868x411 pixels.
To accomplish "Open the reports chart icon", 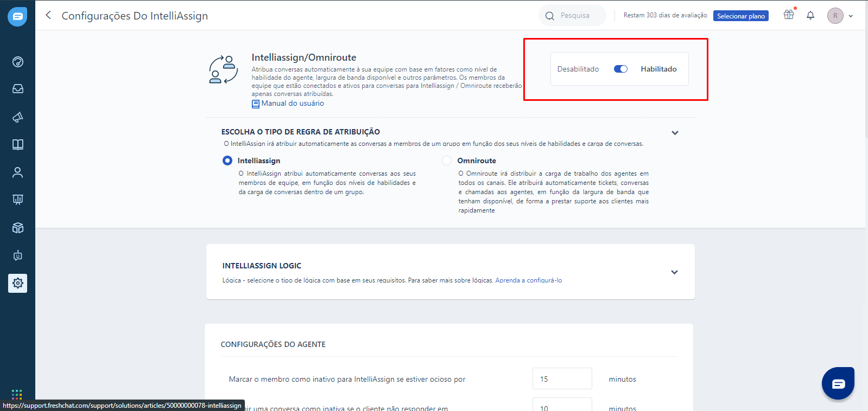I will 18,200.
